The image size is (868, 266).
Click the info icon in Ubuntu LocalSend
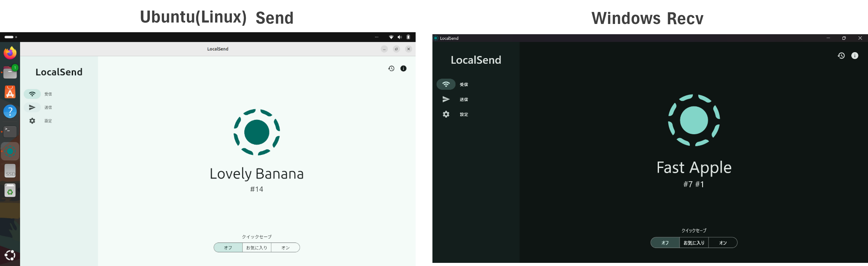pos(403,68)
